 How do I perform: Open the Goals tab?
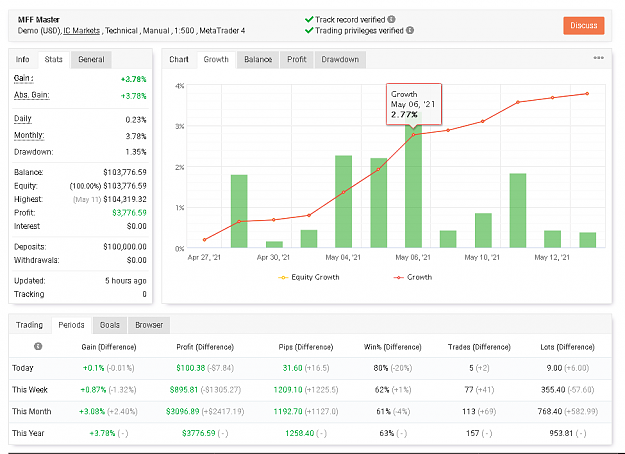(x=110, y=325)
